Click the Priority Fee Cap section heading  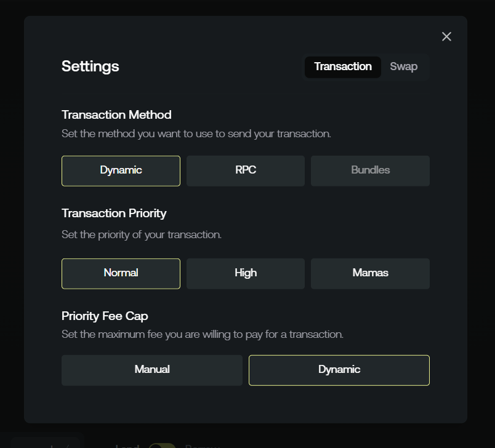[x=105, y=316]
